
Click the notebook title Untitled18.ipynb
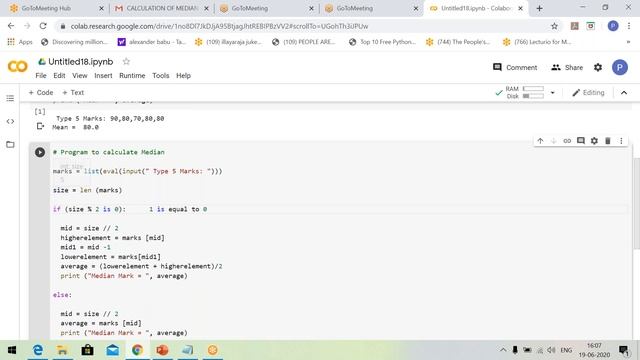pyautogui.click(x=80, y=62)
